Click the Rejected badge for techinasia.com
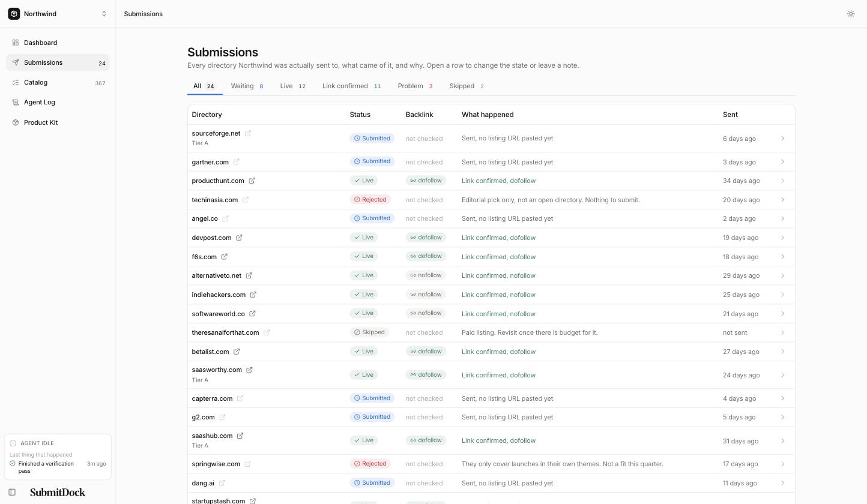Image resolution: width=867 pixels, height=504 pixels. 370,200
